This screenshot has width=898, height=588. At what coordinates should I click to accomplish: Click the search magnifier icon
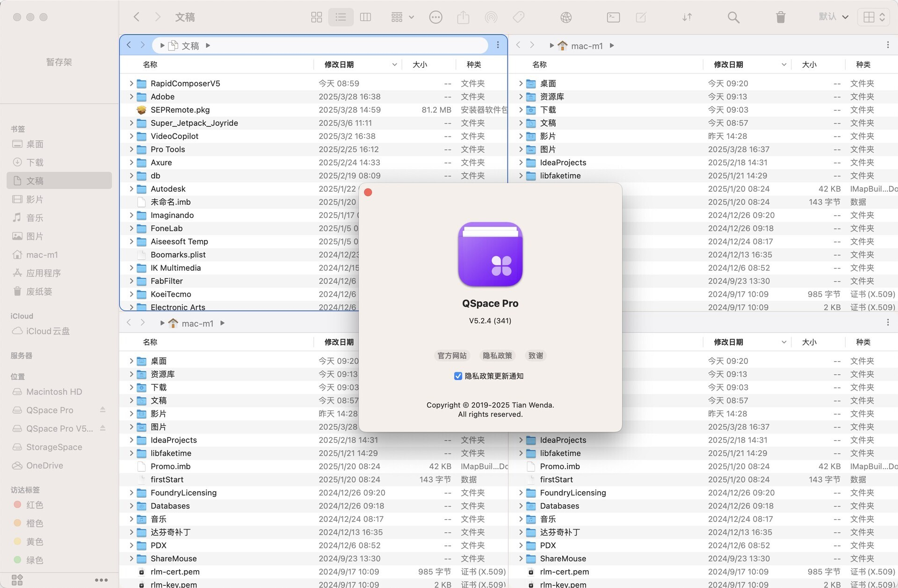pos(733,17)
